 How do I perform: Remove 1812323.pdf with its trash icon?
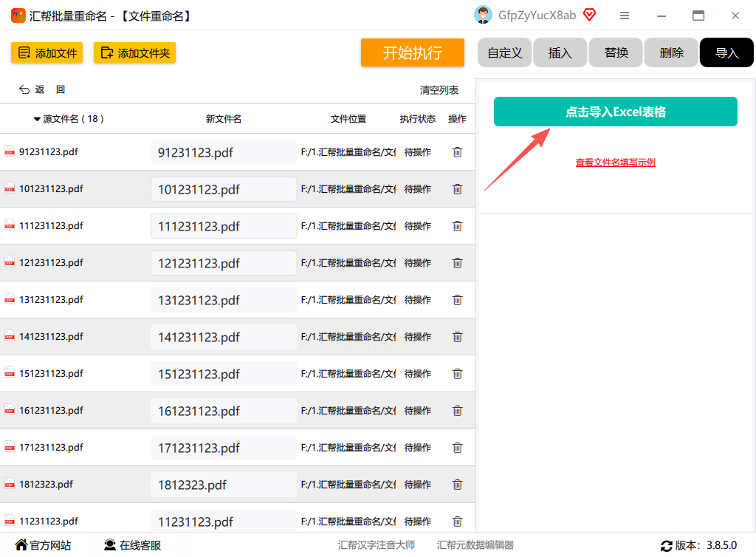pos(457,485)
